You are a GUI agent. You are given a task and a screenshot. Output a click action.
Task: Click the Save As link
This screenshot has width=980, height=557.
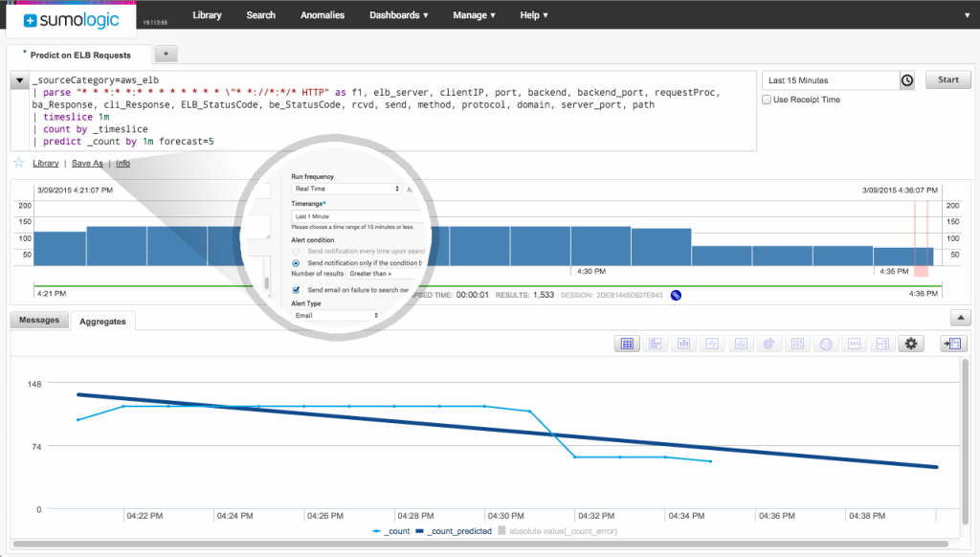click(x=87, y=163)
